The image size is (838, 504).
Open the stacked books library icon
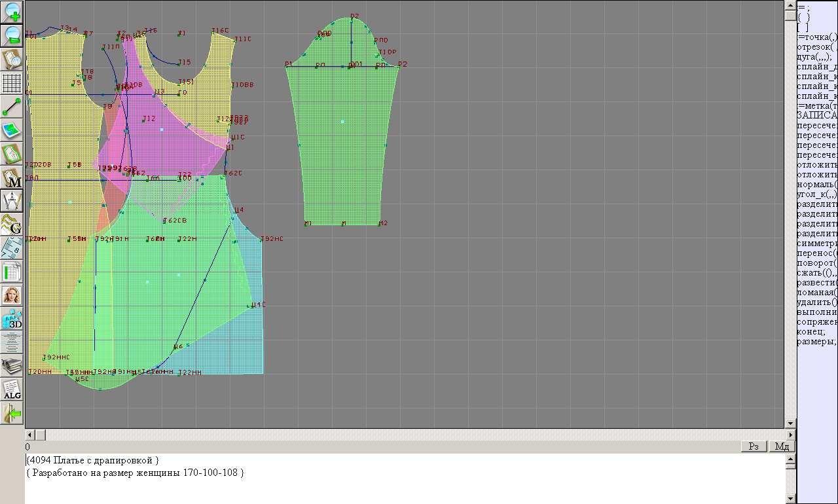coord(12,366)
